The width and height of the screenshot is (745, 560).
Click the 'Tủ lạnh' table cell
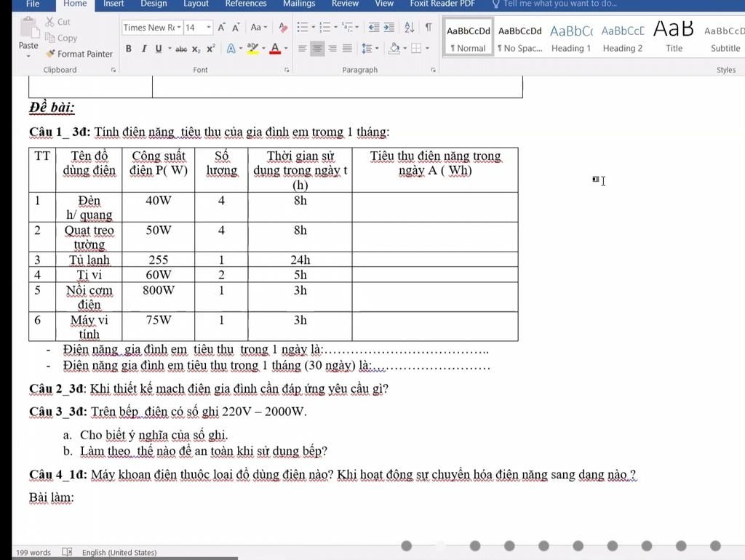(x=89, y=260)
